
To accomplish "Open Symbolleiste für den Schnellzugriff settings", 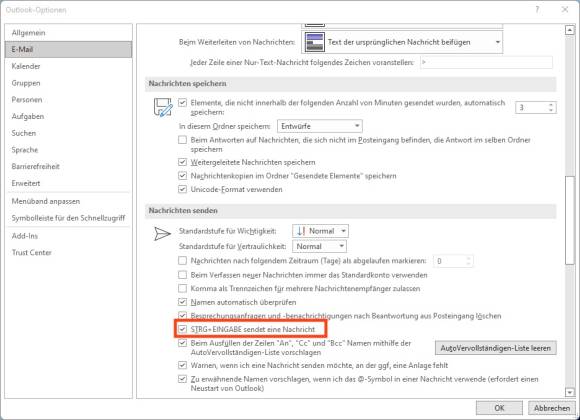I will [68, 218].
